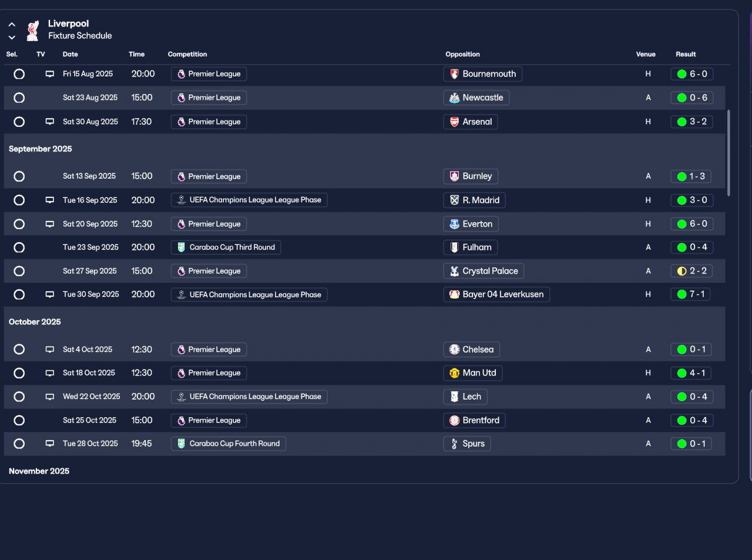Click the down chevron next to the Liverpool crest

pyautogui.click(x=12, y=37)
